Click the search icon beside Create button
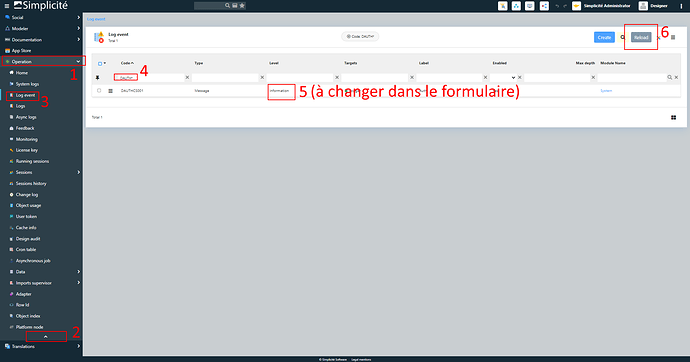 [x=623, y=37]
